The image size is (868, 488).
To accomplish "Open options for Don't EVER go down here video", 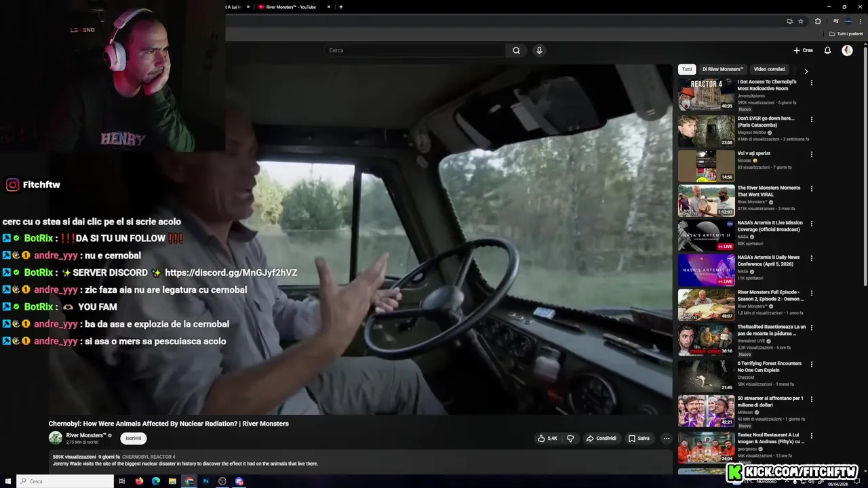I will (812, 119).
